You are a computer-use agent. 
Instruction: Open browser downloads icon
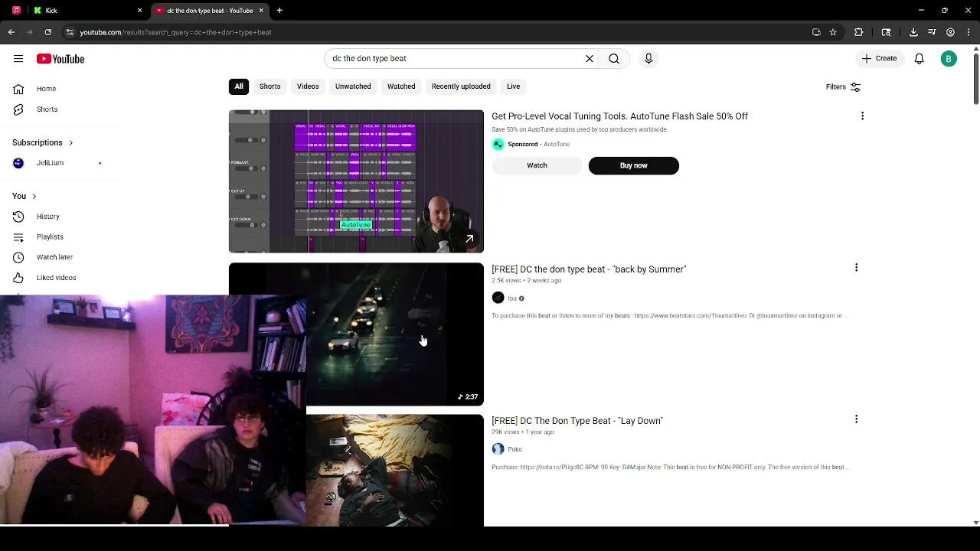(x=913, y=32)
